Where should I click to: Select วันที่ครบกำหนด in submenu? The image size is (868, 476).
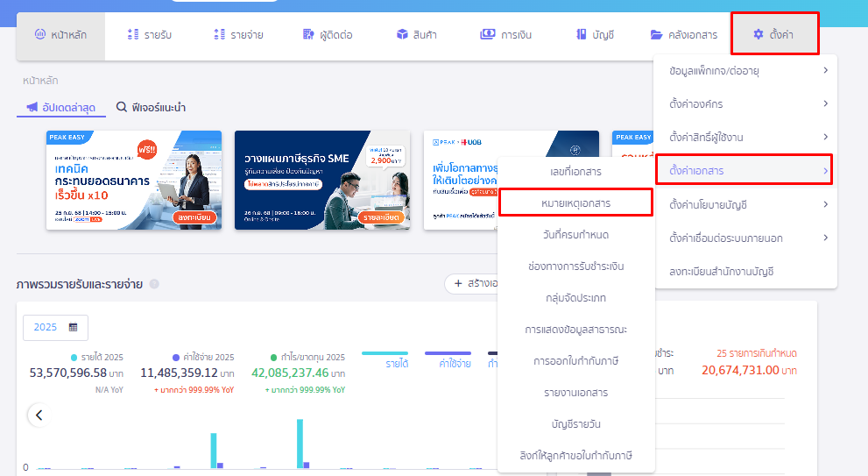(x=575, y=235)
